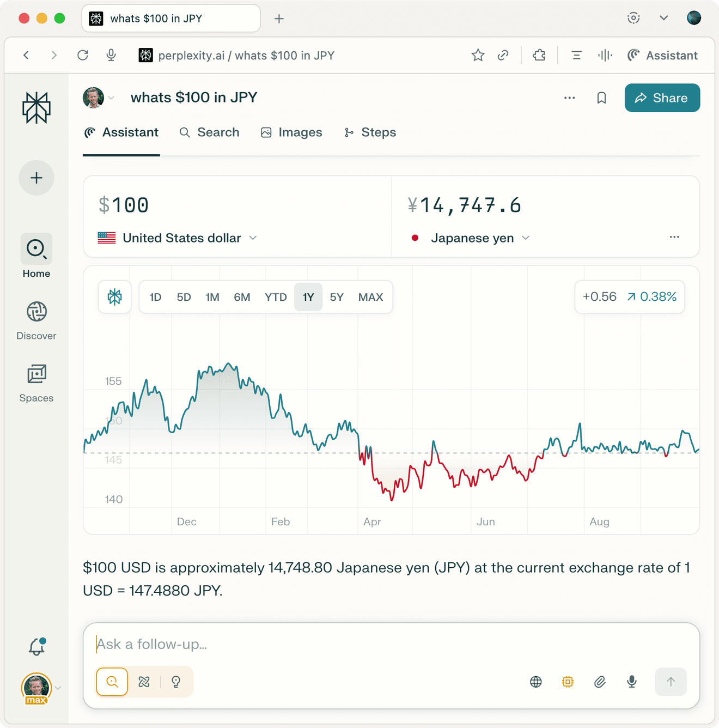Expand the chevron next to thread author avatar
The height and width of the screenshot is (728, 719).
coord(111,98)
